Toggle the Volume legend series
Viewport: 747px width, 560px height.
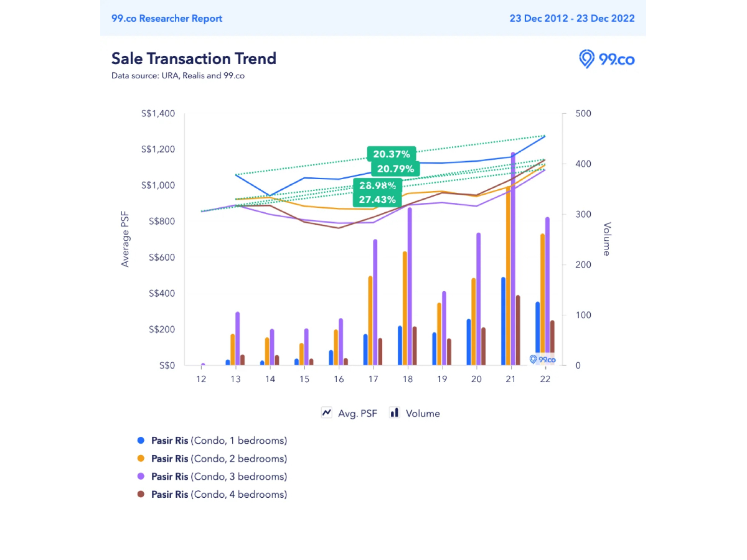[423, 413]
